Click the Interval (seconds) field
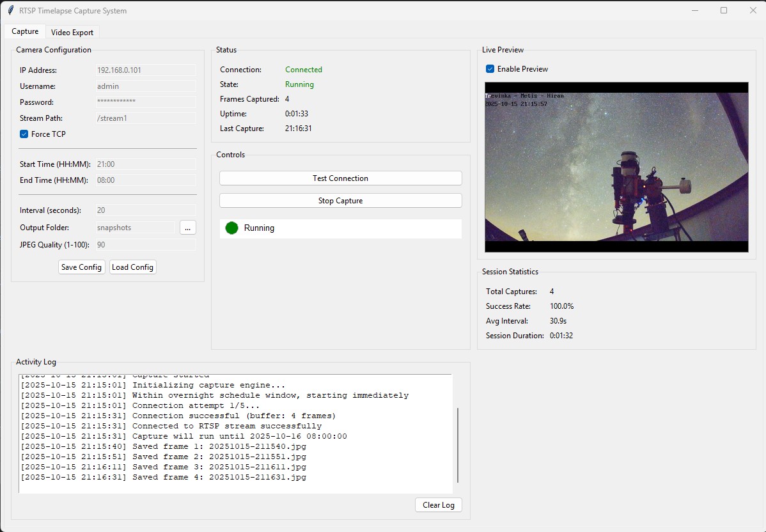Image resolution: width=766 pixels, height=532 pixels. pos(146,210)
